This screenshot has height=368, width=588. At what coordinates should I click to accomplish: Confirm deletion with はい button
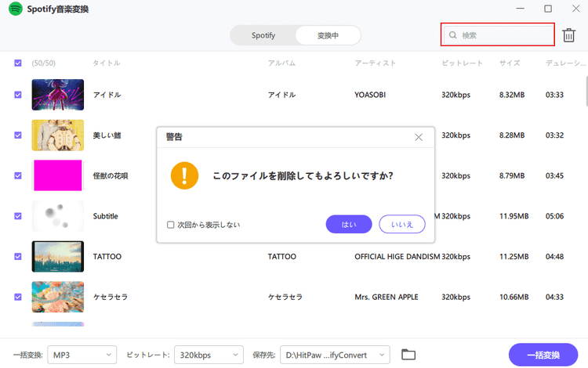click(349, 224)
